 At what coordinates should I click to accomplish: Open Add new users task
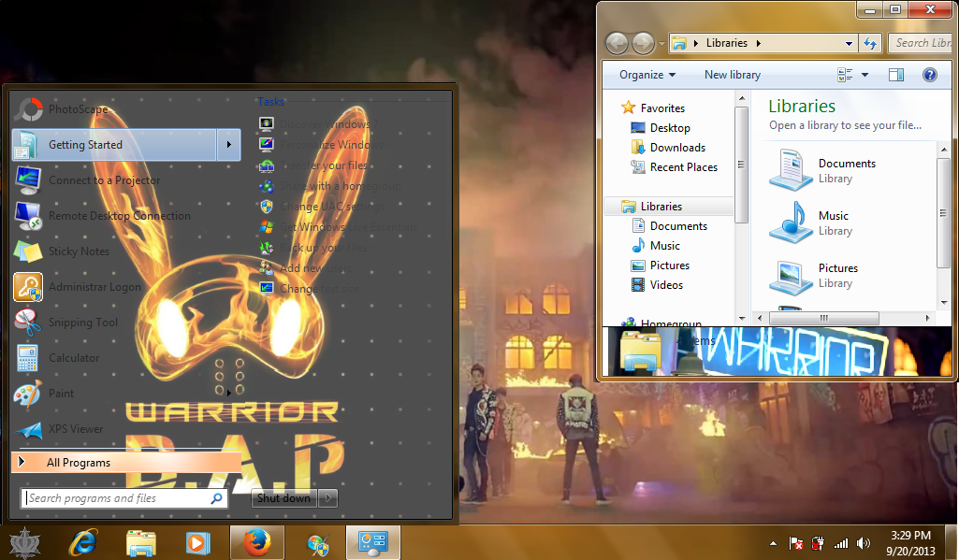coord(305,267)
